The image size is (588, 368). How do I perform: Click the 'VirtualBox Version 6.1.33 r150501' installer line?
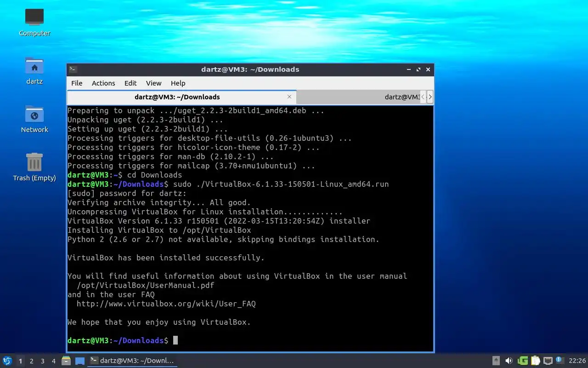(219, 221)
